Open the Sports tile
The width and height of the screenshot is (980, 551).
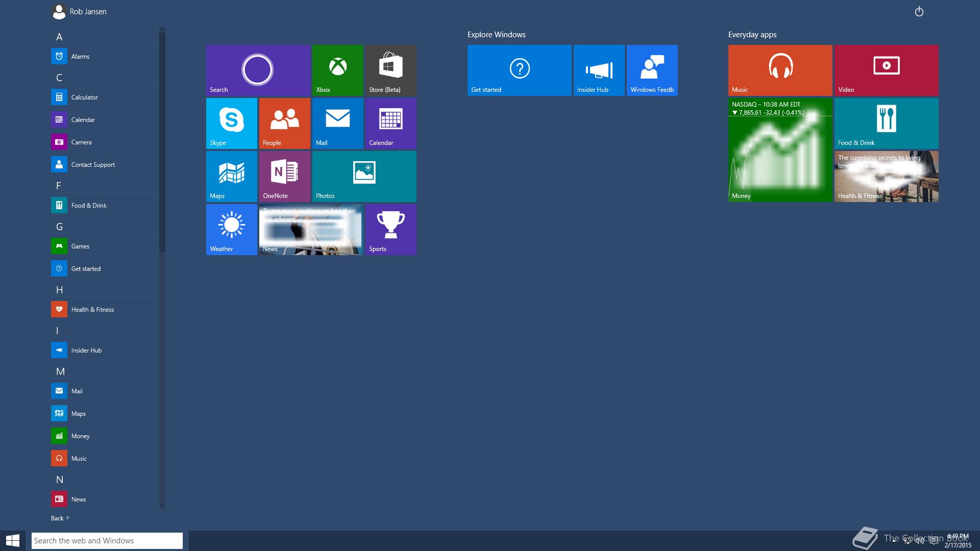pos(391,230)
